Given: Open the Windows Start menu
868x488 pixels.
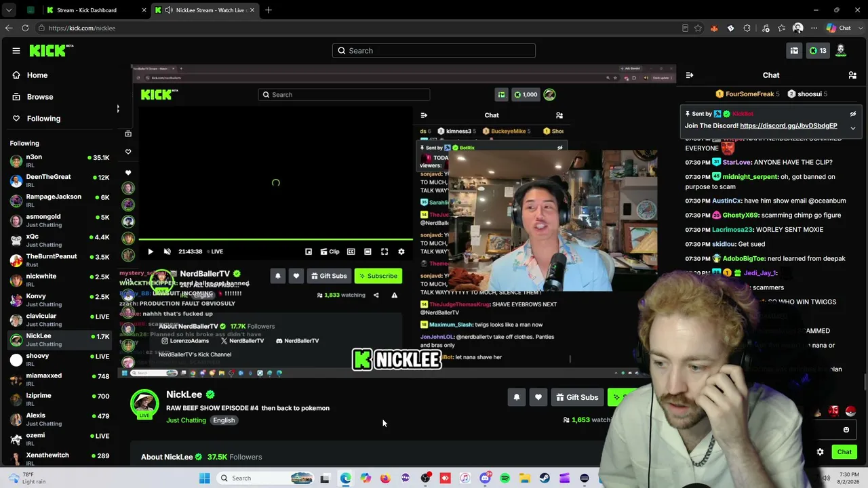Looking at the screenshot, I should [x=205, y=479].
